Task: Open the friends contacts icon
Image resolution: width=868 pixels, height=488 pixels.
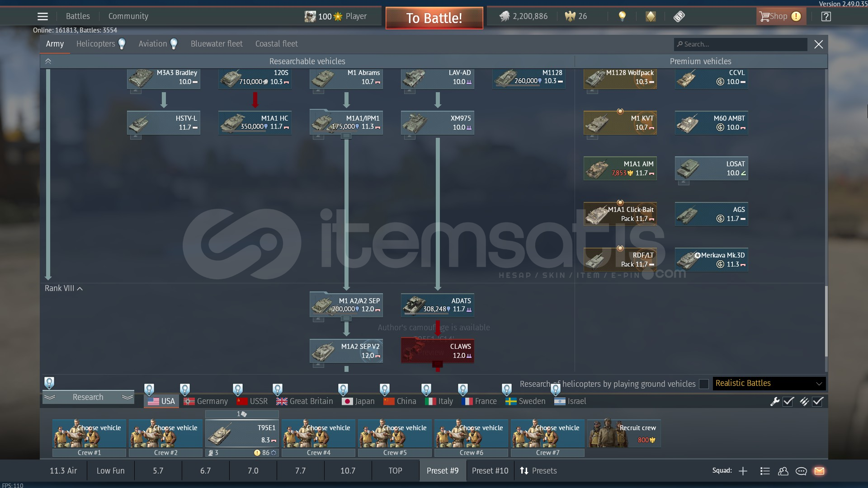Action: (x=783, y=471)
